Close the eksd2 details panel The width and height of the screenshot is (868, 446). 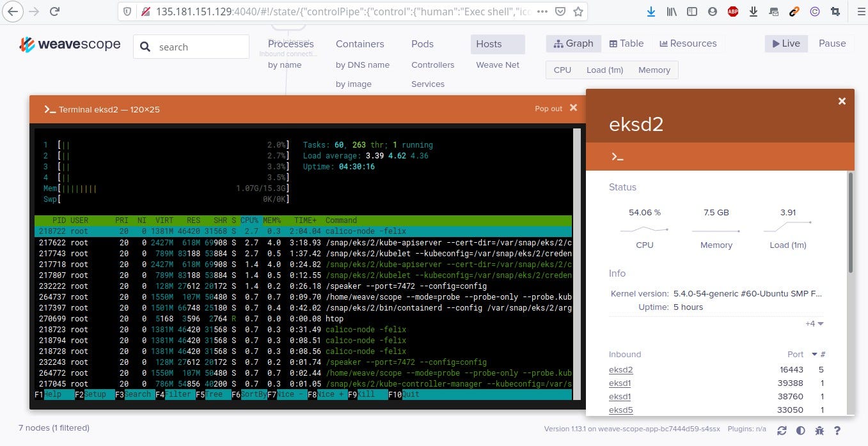[x=842, y=101]
